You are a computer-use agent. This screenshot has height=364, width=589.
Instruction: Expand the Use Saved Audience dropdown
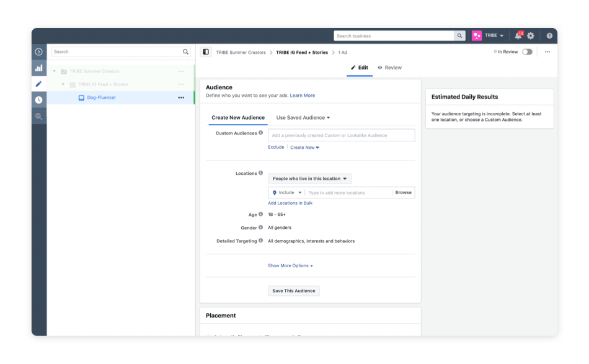303,118
